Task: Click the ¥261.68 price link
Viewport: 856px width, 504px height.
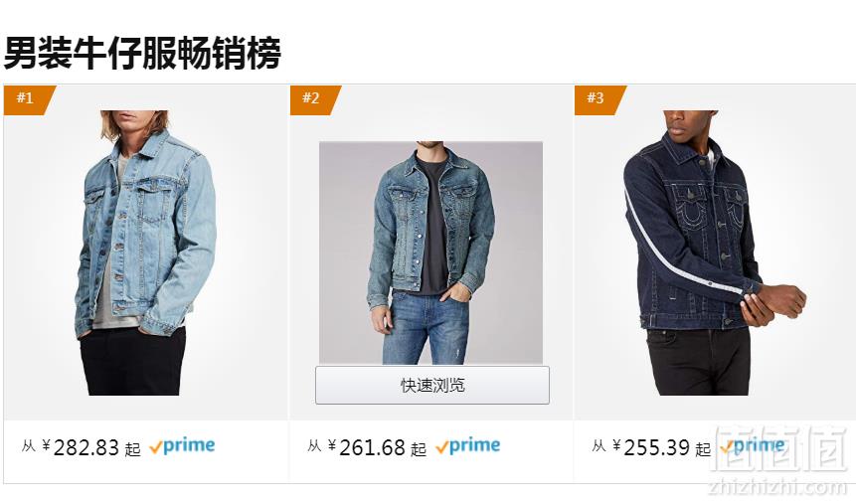Action: pos(366,447)
